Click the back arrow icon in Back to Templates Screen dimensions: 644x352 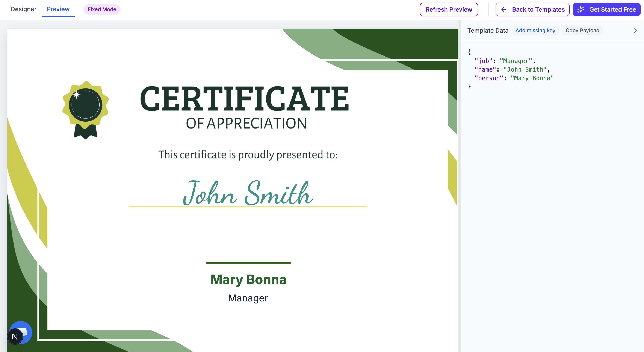[x=504, y=9]
